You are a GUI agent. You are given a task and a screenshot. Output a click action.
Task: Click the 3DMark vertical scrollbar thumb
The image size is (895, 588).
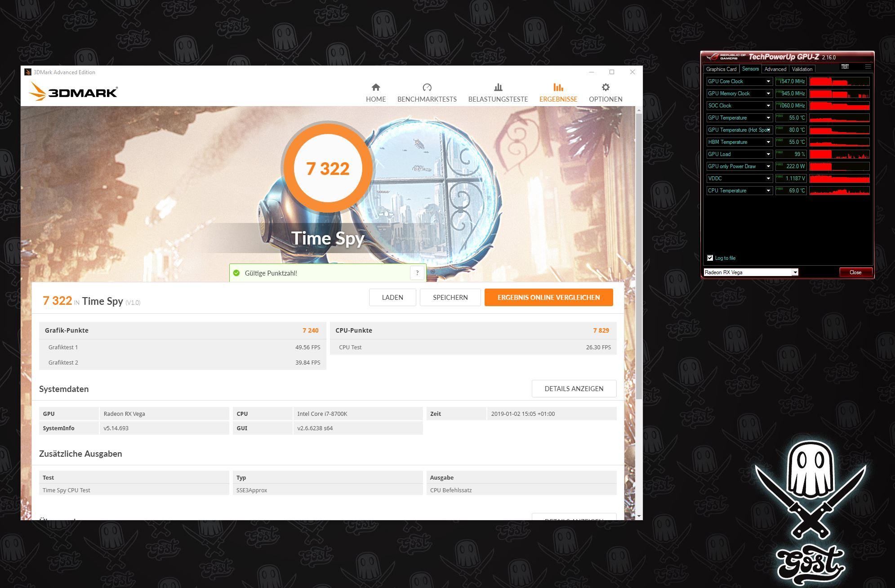click(639, 256)
